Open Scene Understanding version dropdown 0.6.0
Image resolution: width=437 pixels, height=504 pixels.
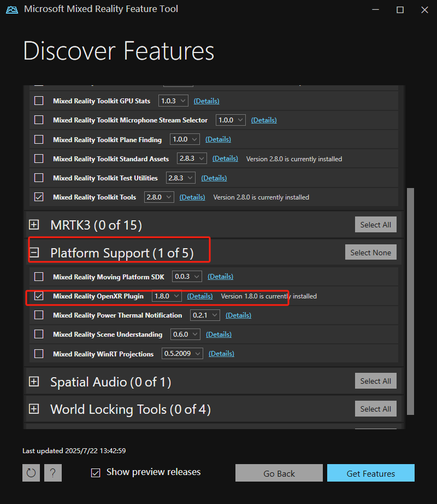click(x=185, y=335)
